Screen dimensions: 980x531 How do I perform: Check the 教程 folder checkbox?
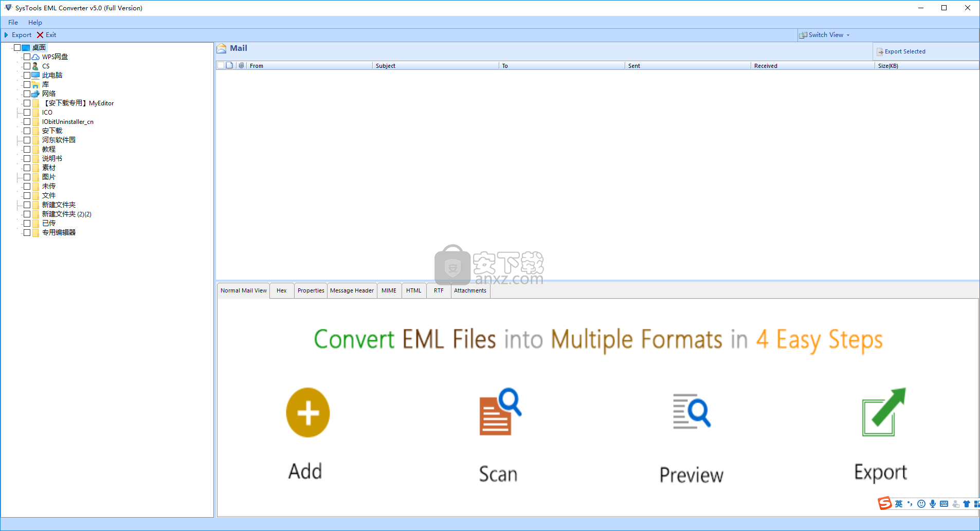click(27, 150)
